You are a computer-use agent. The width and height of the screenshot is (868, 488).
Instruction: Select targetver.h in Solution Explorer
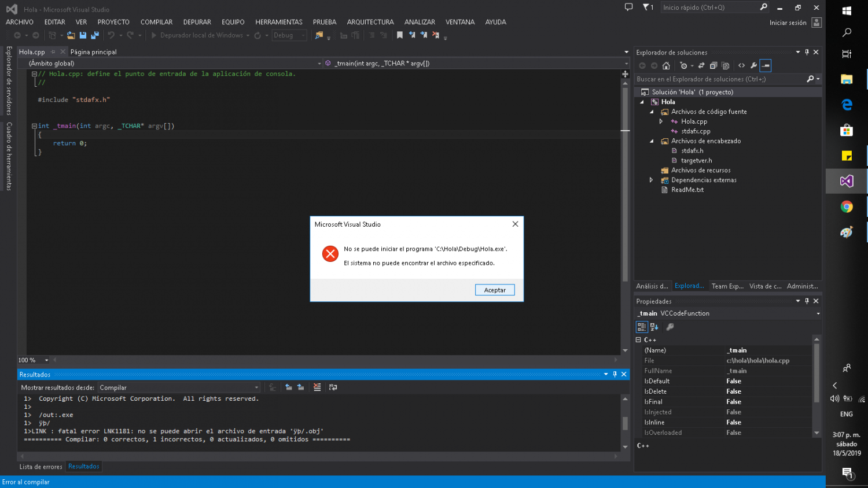click(696, 161)
